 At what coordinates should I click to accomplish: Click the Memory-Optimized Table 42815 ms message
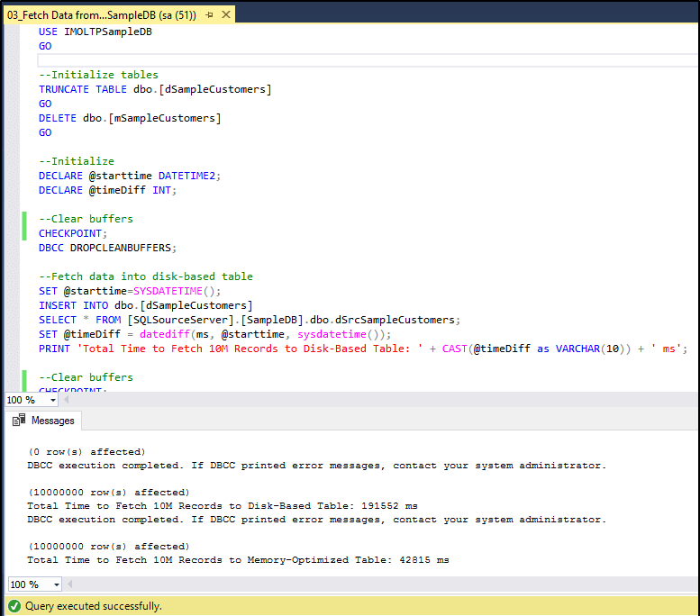pyautogui.click(x=238, y=560)
